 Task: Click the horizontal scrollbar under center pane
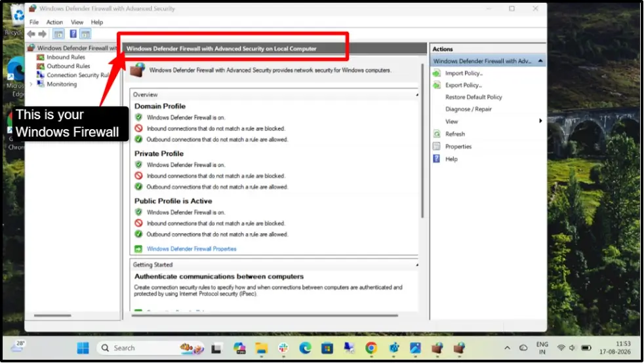264,315
